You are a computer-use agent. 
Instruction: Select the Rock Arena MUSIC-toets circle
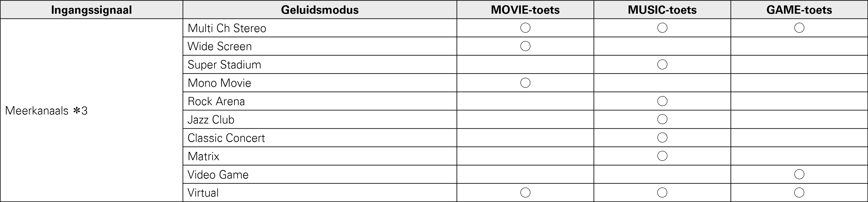[x=662, y=101]
